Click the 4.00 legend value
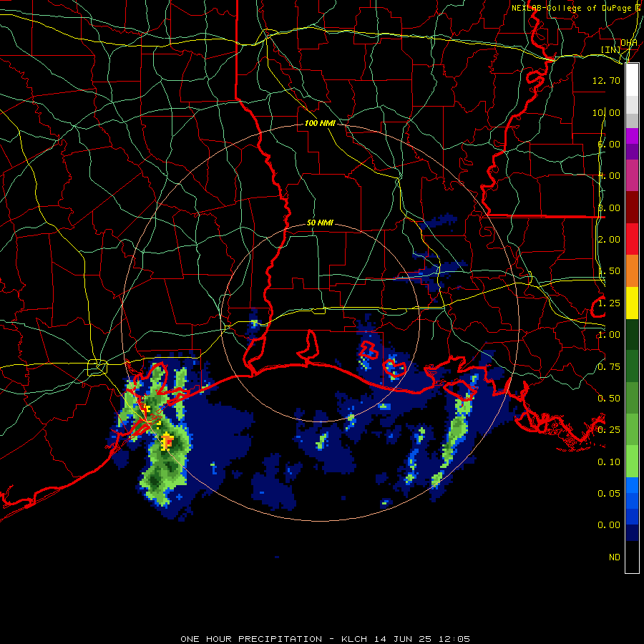The height and width of the screenshot is (644, 644). (609, 176)
